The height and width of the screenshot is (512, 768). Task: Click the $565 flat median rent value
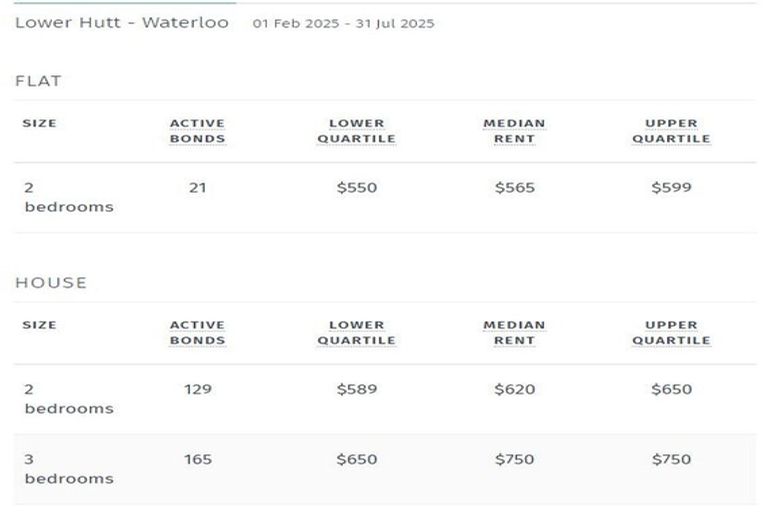coord(514,187)
